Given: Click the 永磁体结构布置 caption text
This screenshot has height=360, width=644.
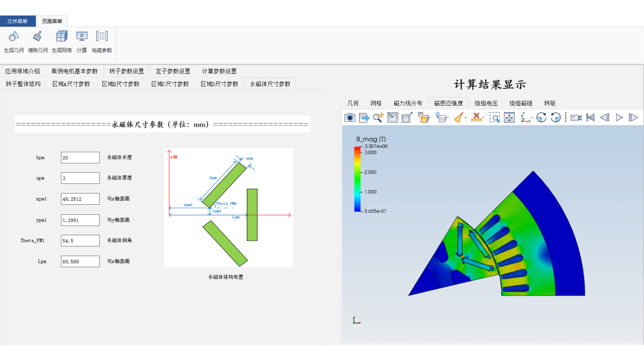Looking at the screenshot, I should click(226, 277).
